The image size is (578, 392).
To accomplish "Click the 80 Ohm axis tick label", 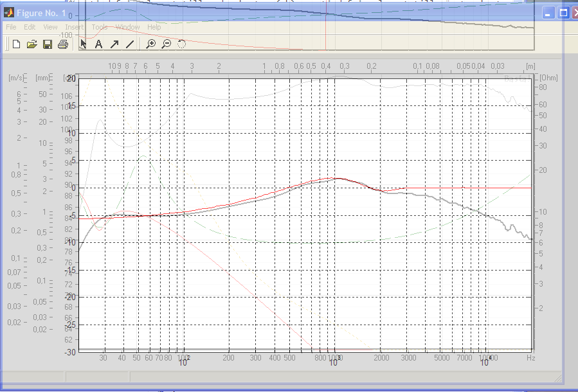I will [x=543, y=87].
